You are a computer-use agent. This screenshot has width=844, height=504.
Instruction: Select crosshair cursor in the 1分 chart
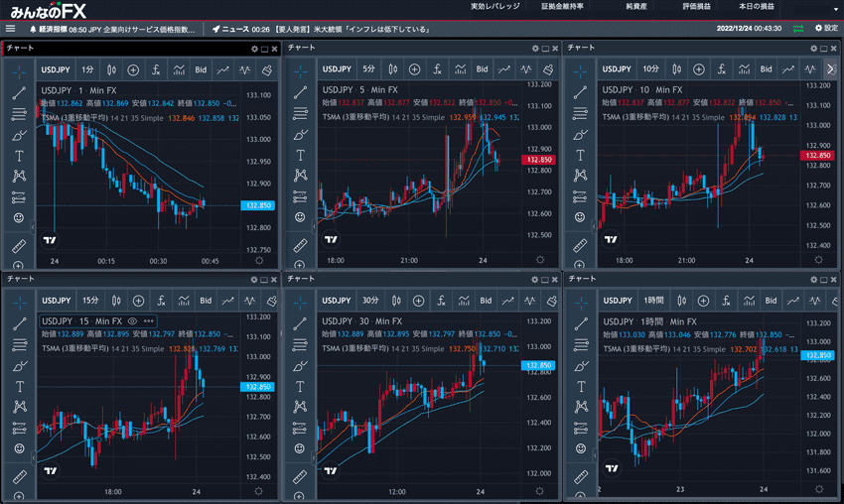pyautogui.click(x=19, y=71)
